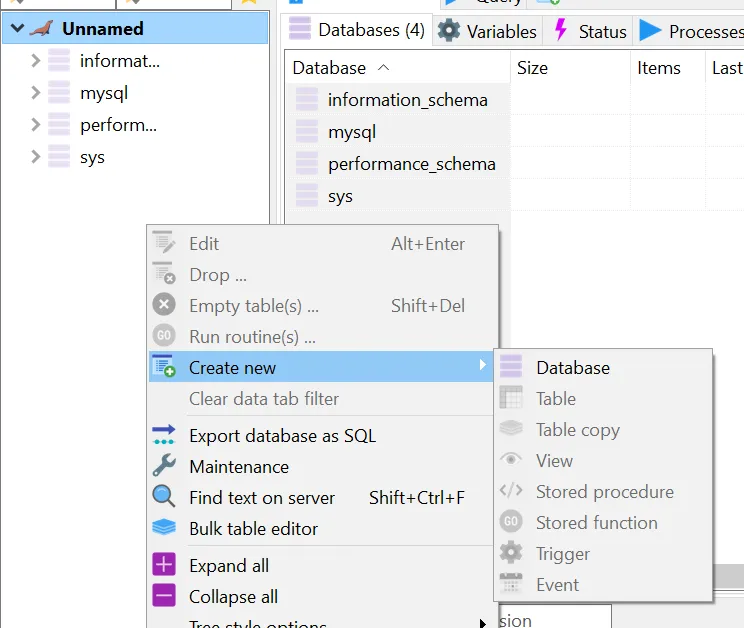
Task: Expand the mysql tree node
Action: 36,93
